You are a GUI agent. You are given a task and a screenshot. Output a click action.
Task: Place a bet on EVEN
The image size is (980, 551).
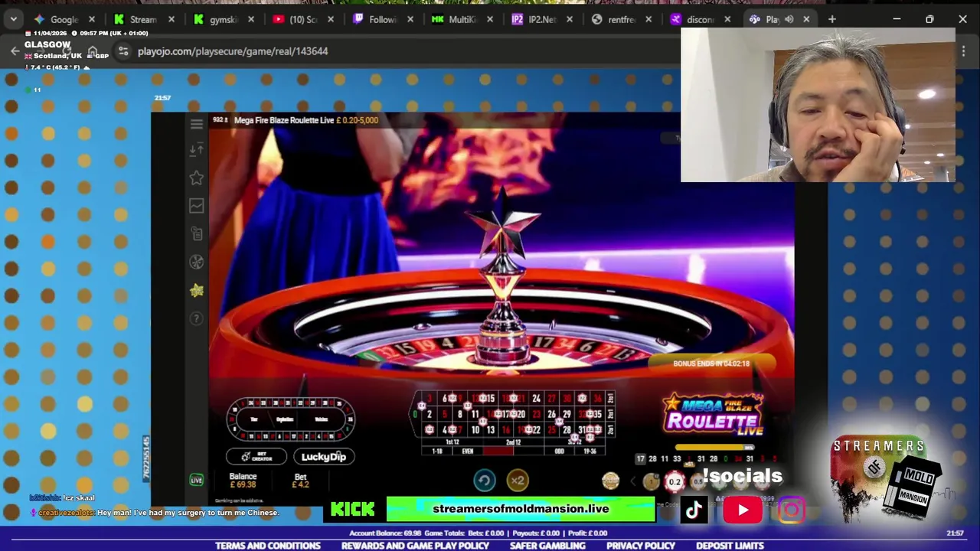click(x=468, y=451)
